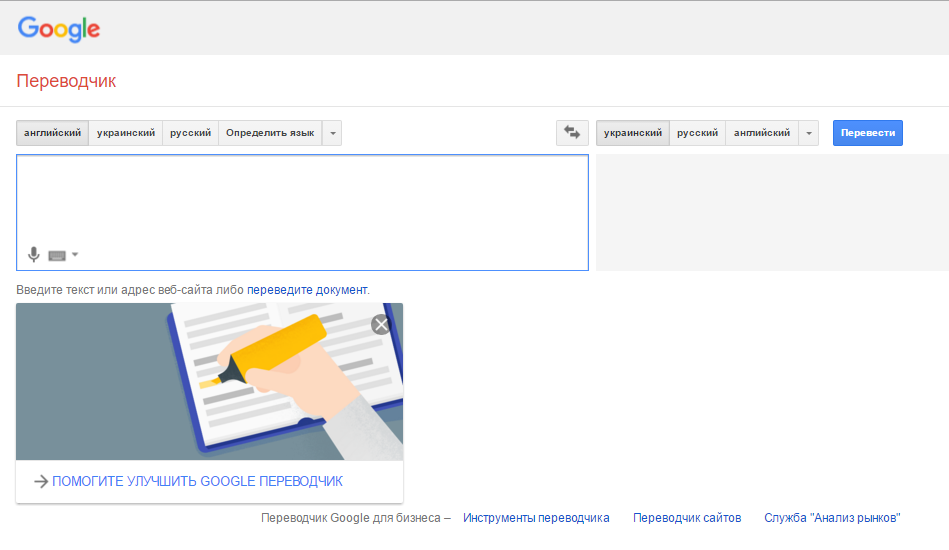Choose Определить язык auto-detect option
This screenshot has width=949, height=550.
tap(270, 133)
